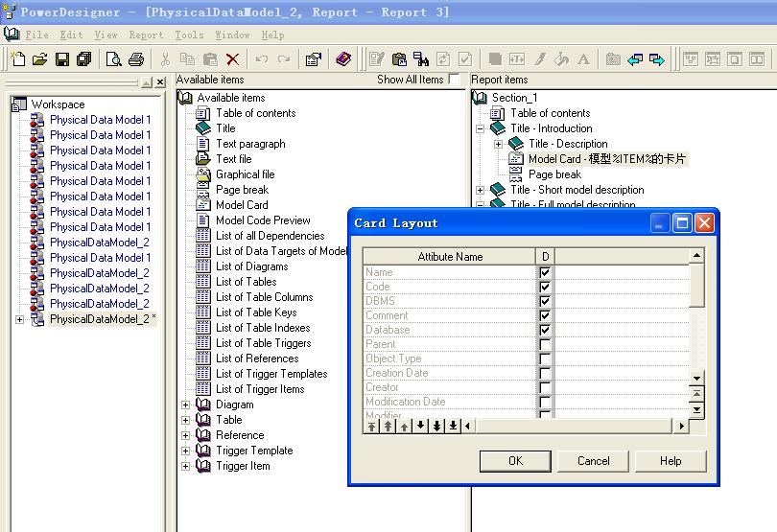This screenshot has height=532, width=777.
Task: Check the Object Type attribute checkbox
Action: (x=545, y=359)
